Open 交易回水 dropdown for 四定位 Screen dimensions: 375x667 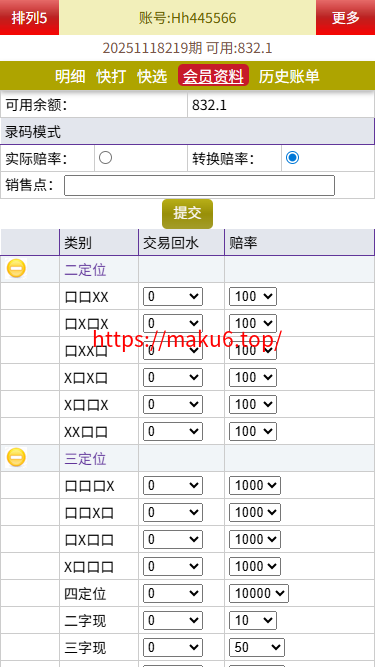click(x=173, y=593)
